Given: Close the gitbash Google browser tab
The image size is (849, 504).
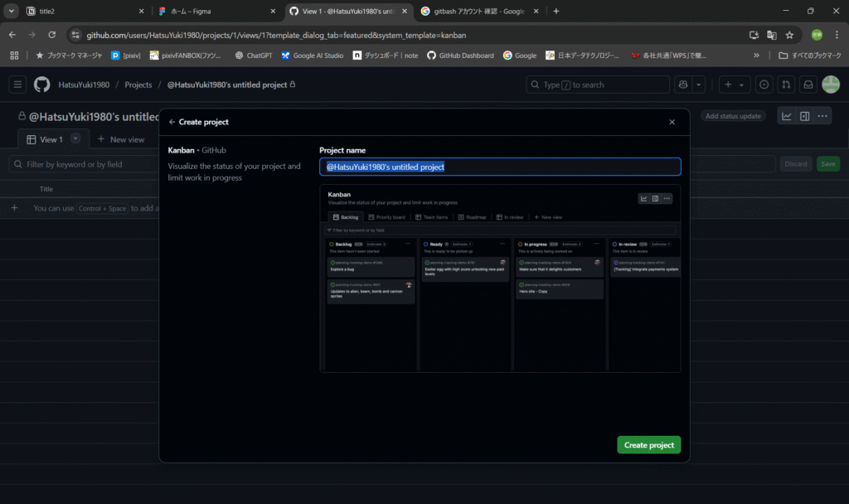Looking at the screenshot, I should coord(536,12).
